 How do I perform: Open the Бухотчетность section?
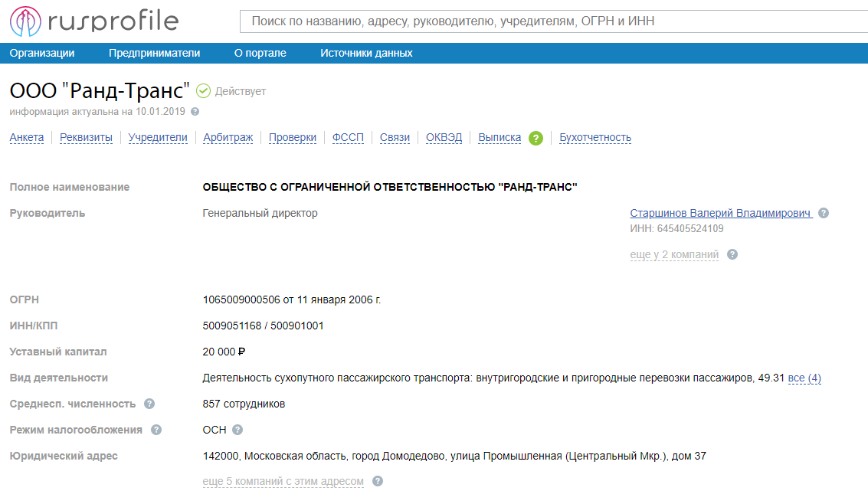point(595,137)
